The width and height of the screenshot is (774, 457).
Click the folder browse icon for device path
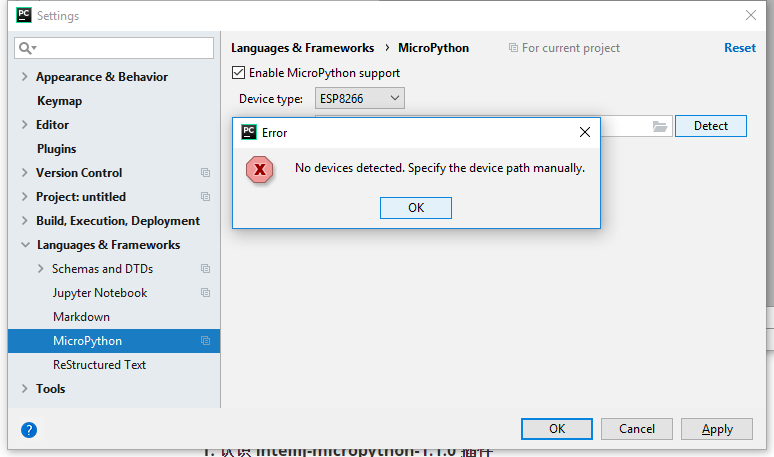pos(659,126)
